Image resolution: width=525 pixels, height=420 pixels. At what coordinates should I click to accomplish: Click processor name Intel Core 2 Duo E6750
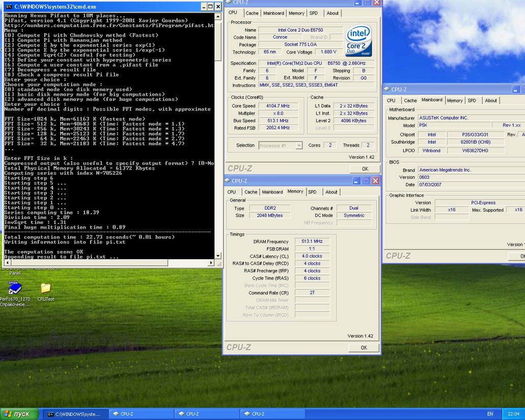pos(300,30)
